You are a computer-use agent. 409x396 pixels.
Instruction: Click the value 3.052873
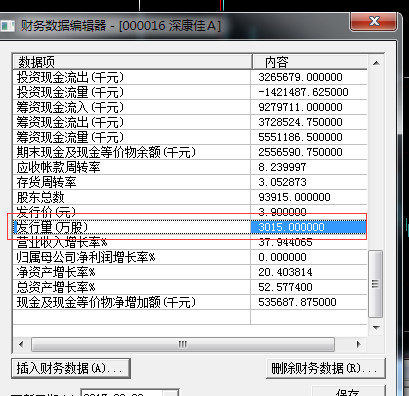[282, 182]
